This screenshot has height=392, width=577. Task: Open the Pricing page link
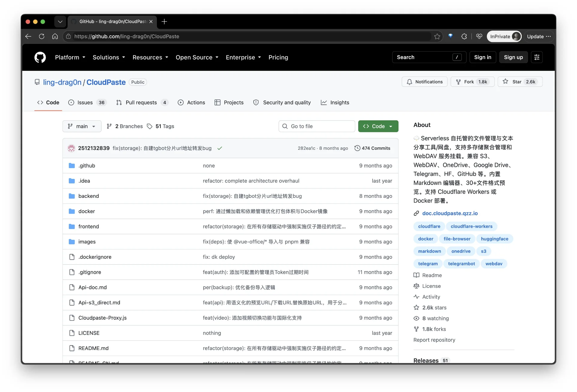click(278, 57)
